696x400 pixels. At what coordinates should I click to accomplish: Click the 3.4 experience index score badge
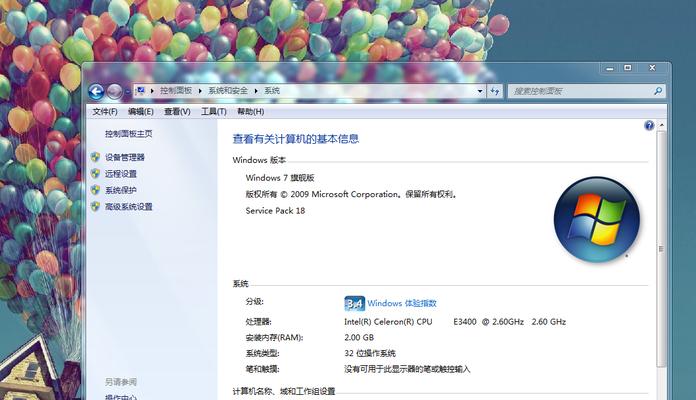[354, 304]
